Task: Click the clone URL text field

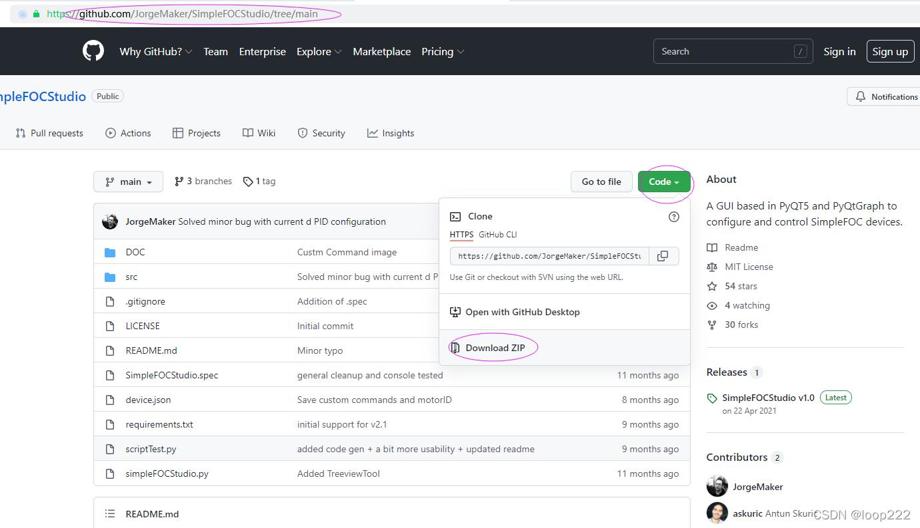Action: click(549, 256)
